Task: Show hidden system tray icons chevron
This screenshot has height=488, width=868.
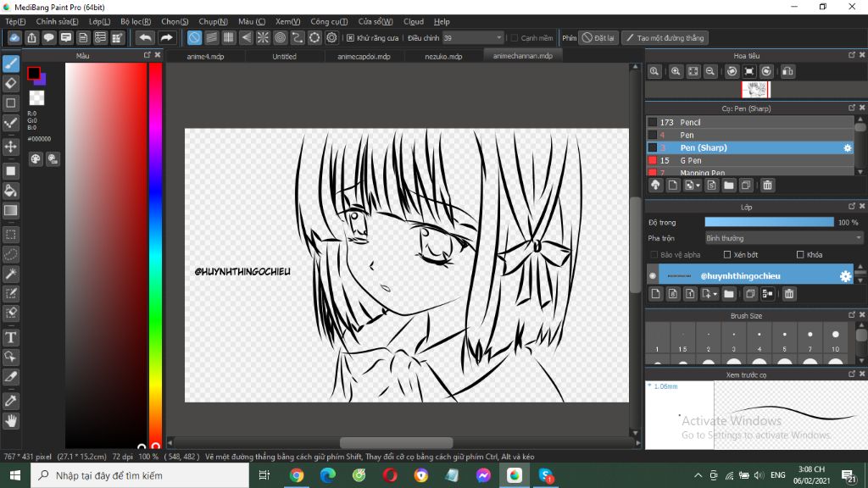Action: coord(698,475)
